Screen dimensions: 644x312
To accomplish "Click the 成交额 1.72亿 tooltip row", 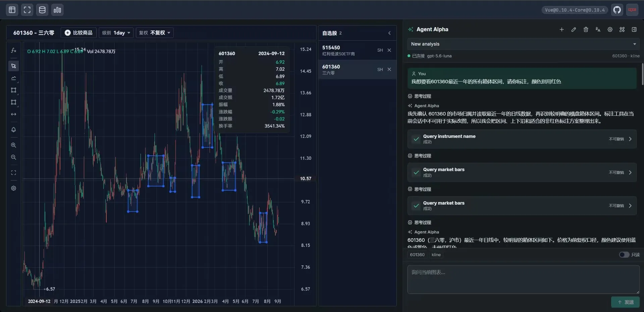I will [252, 97].
